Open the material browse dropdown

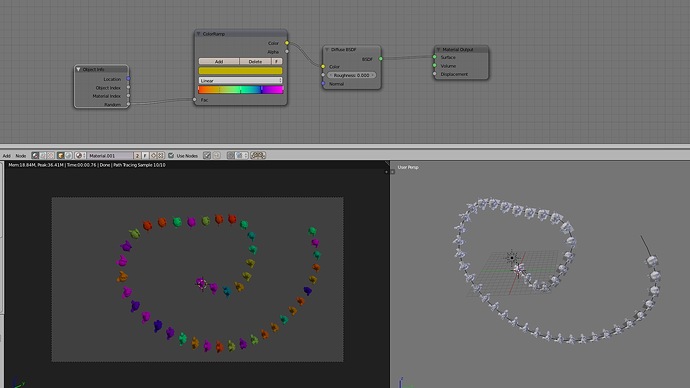[80, 155]
